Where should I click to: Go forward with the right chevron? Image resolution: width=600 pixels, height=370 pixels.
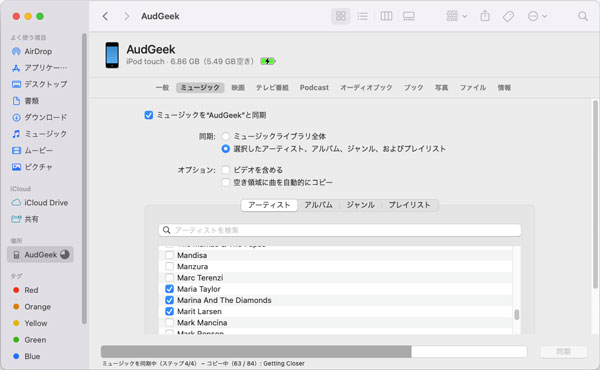[127, 16]
